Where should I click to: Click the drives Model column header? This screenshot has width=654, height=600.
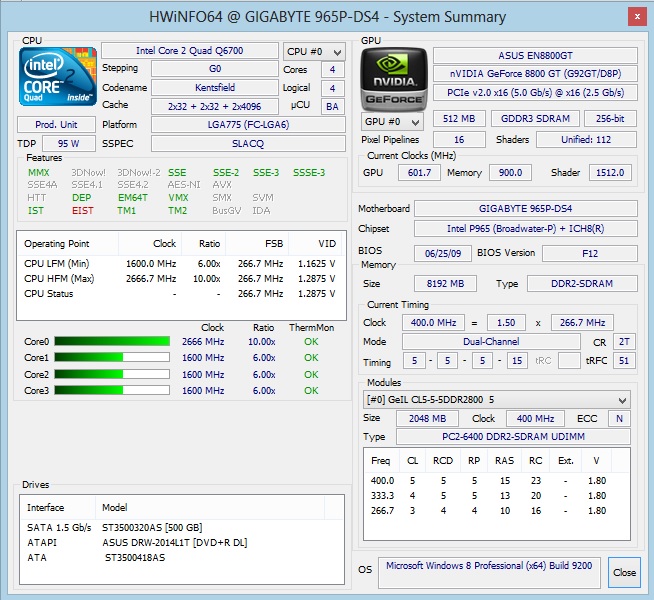pyautogui.click(x=210, y=508)
